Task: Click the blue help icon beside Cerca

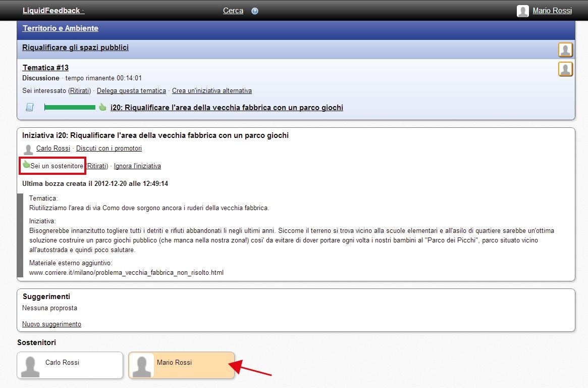Action: (255, 11)
